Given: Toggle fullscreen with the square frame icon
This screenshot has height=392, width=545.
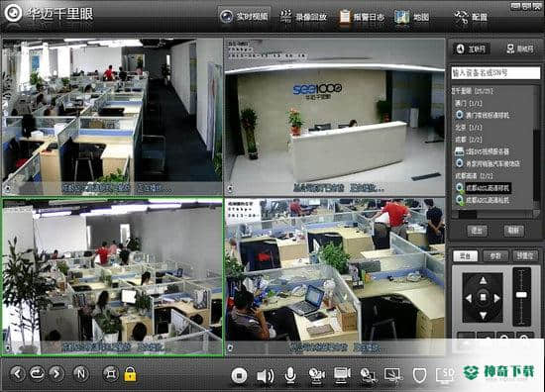Looking at the screenshot, I should click(x=111, y=374).
